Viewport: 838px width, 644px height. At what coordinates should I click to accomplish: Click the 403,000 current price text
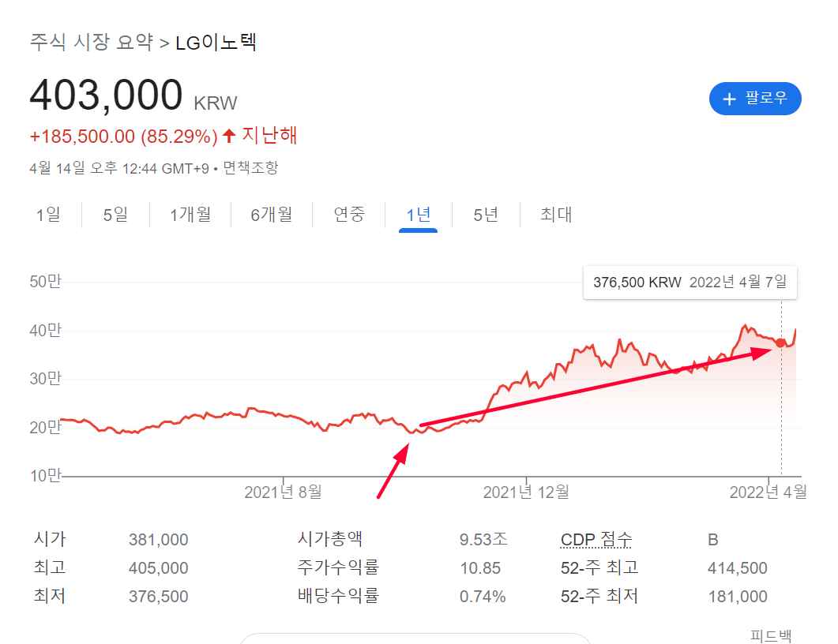point(106,95)
